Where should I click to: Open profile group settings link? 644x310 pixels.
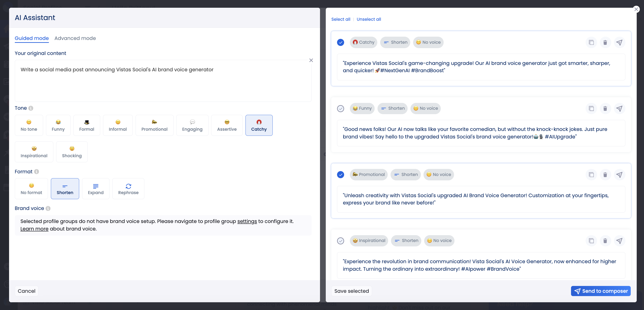tap(247, 221)
